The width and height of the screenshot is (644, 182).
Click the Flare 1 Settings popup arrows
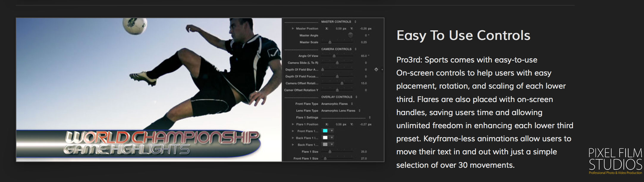[x=370, y=117]
